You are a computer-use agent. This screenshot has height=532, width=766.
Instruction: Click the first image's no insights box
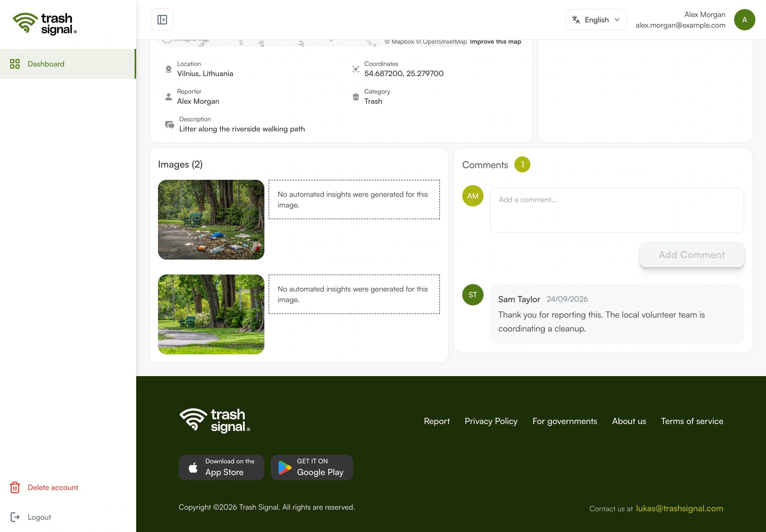354,199
